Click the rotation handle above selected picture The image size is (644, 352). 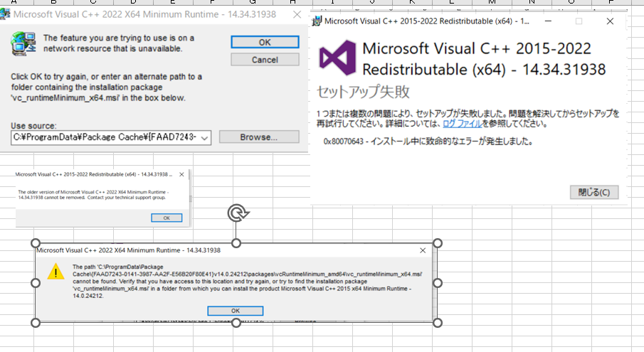point(238,213)
